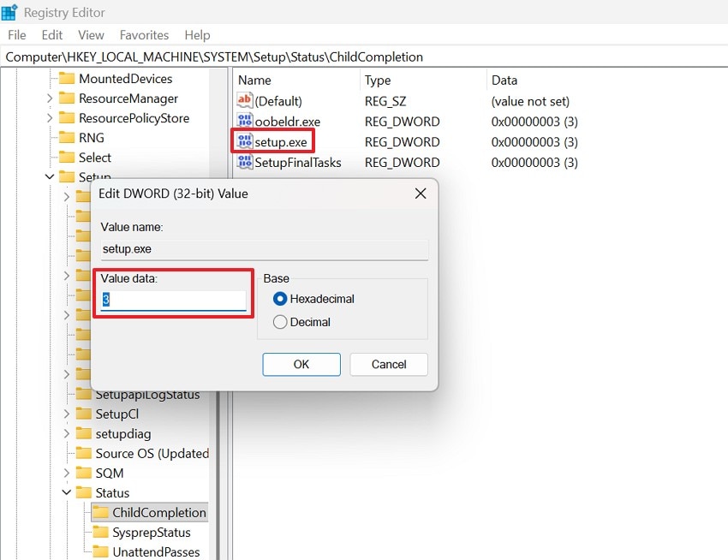Click the SetupCl folder icon
728x560 pixels.
(x=84, y=414)
